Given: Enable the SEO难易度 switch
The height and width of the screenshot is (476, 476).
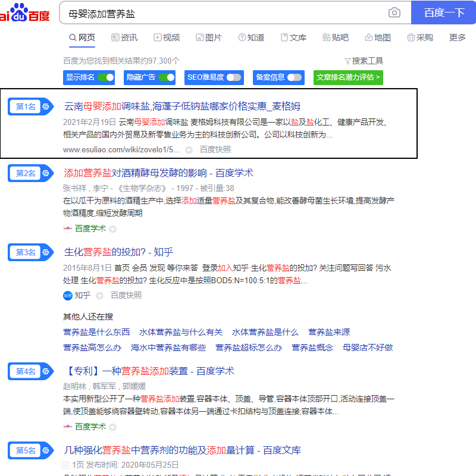Looking at the screenshot, I should click(x=234, y=77).
